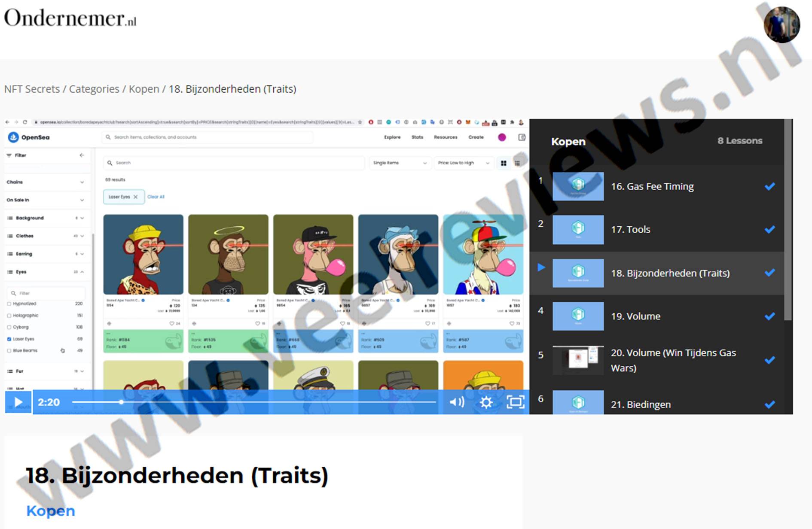Click the OpenSea logo icon
This screenshot has height=529, width=812.
(13, 137)
